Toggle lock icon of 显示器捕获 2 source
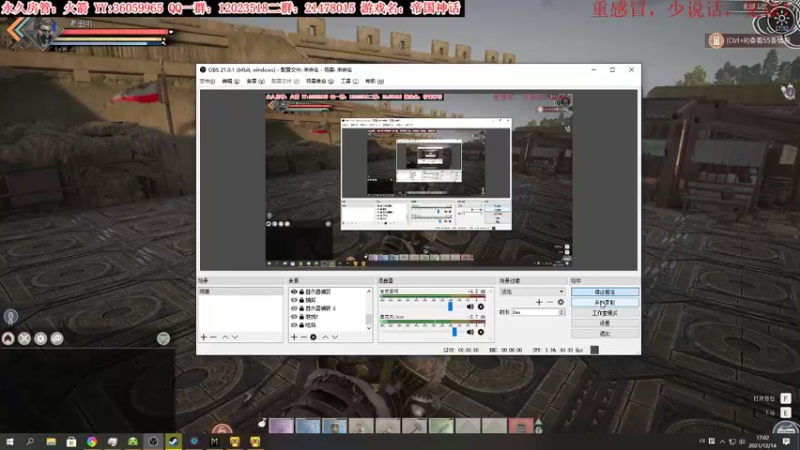This screenshot has width=800, height=450. [x=302, y=308]
